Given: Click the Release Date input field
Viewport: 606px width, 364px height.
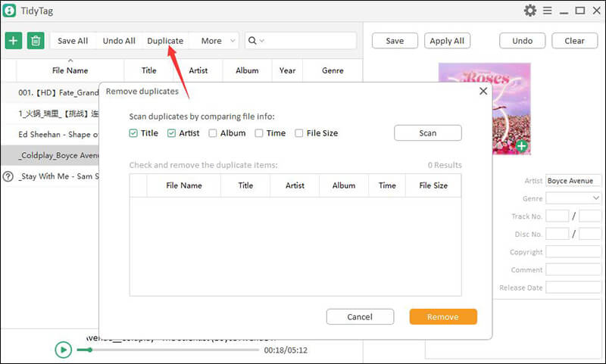Looking at the screenshot, I should [573, 287].
